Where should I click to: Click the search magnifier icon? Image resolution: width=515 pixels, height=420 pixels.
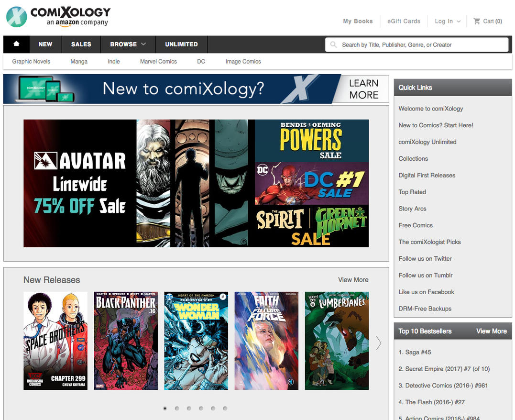pos(333,45)
